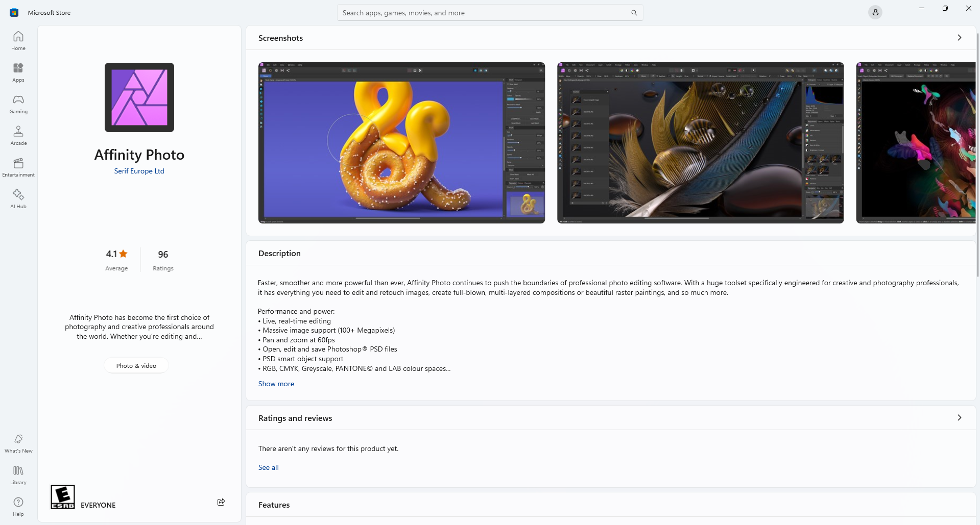This screenshot has width=980, height=525.
Task: Expand the Ratings and reviews section
Action: (960, 417)
